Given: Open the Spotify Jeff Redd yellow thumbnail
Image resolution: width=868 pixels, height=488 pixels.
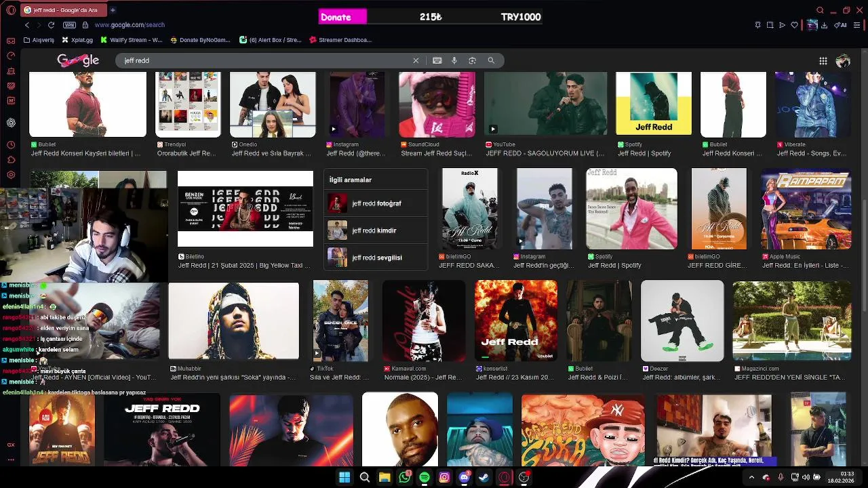Looking at the screenshot, I should coord(654,104).
